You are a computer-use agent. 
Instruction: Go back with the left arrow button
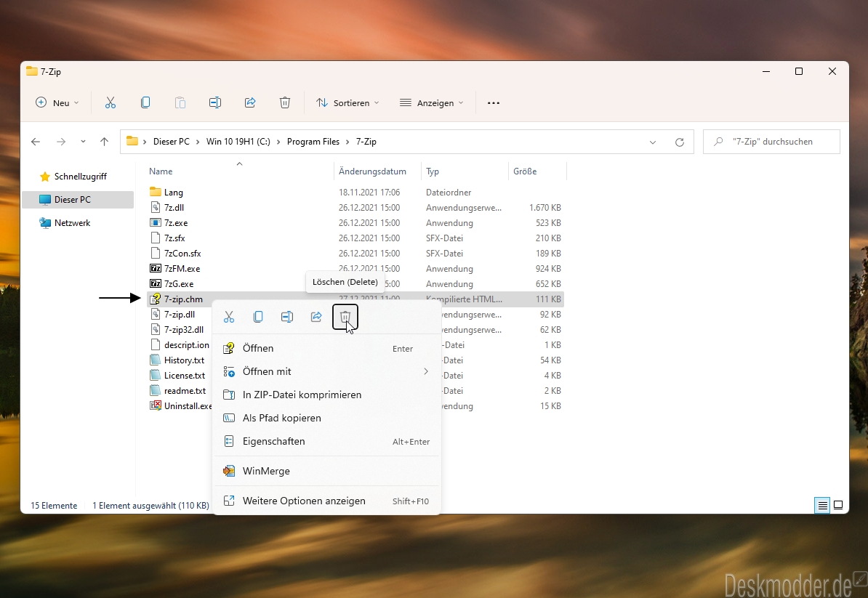coord(36,142)
